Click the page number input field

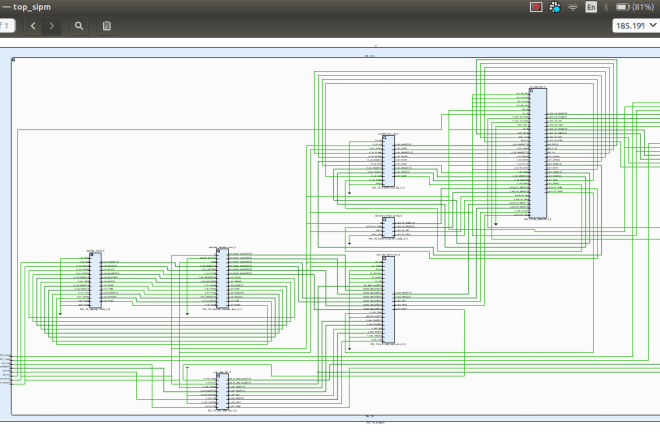[6, 26]
